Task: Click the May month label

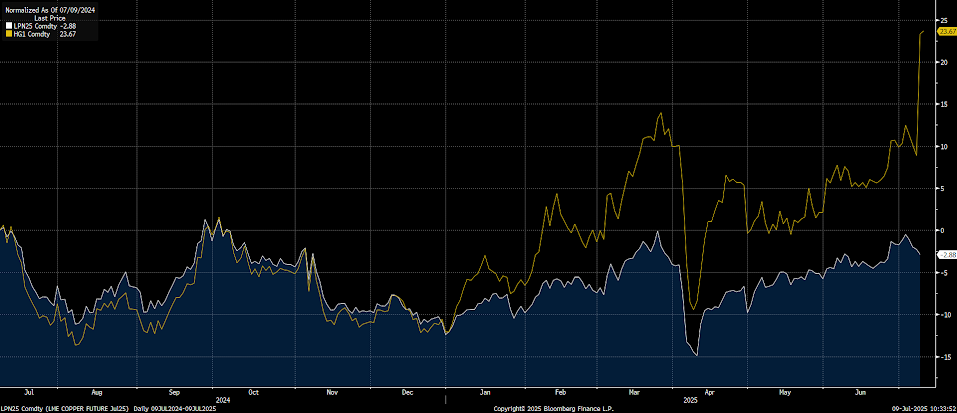Action: [x=785, y=393]
